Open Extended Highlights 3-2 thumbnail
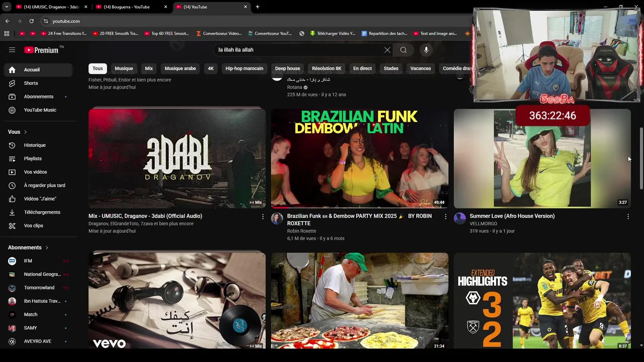Image resolution: width=644 pixels, height=362 pixels. tap(542, 301)
